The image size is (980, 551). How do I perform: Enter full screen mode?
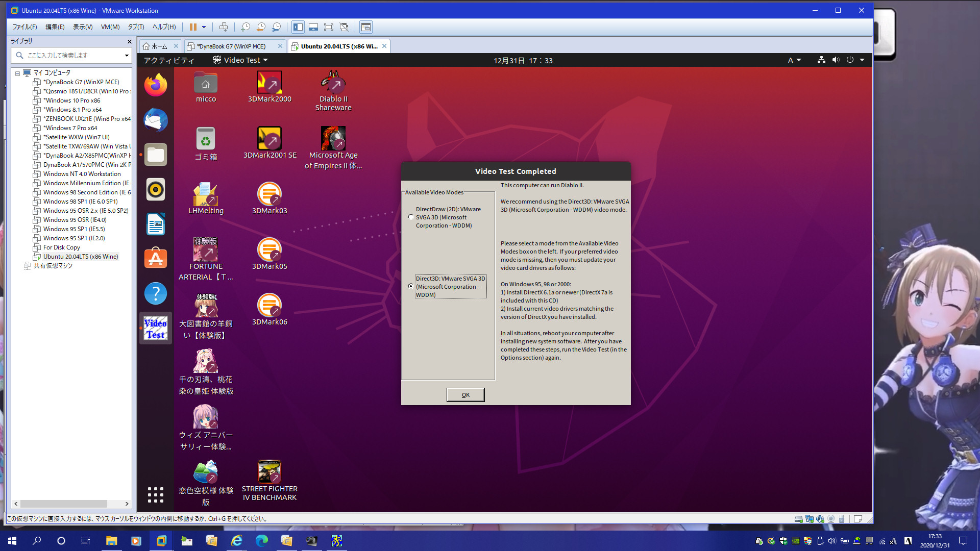329,27
